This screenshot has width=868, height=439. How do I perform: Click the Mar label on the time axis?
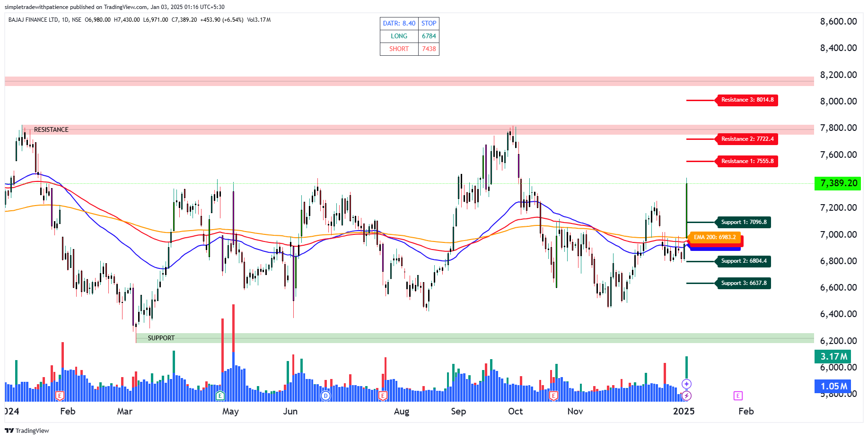[125, 411]
